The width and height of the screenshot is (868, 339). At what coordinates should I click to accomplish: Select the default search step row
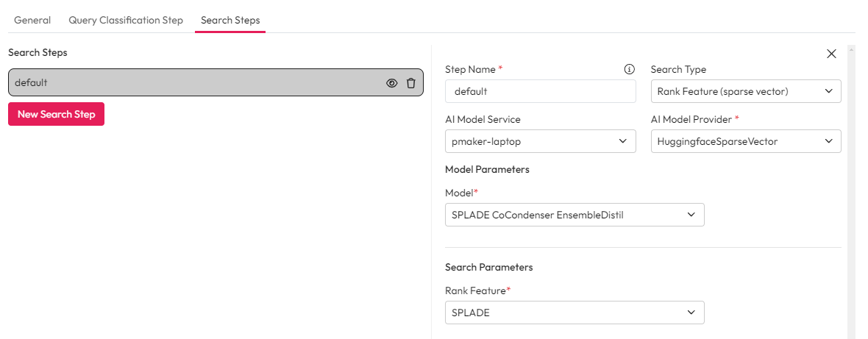191,83
